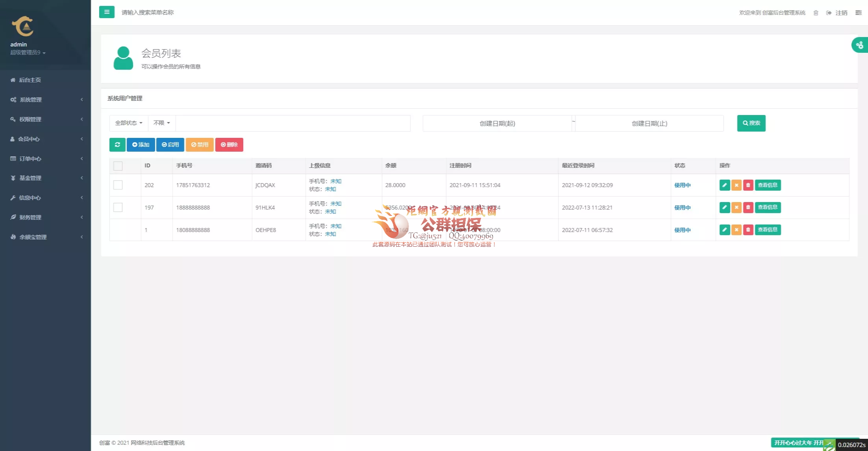Image resolution: width=868 pixels, height=451 pixels.
Task: Click the green hamburger menu toggle icon
Action: (x=107, y=12)
